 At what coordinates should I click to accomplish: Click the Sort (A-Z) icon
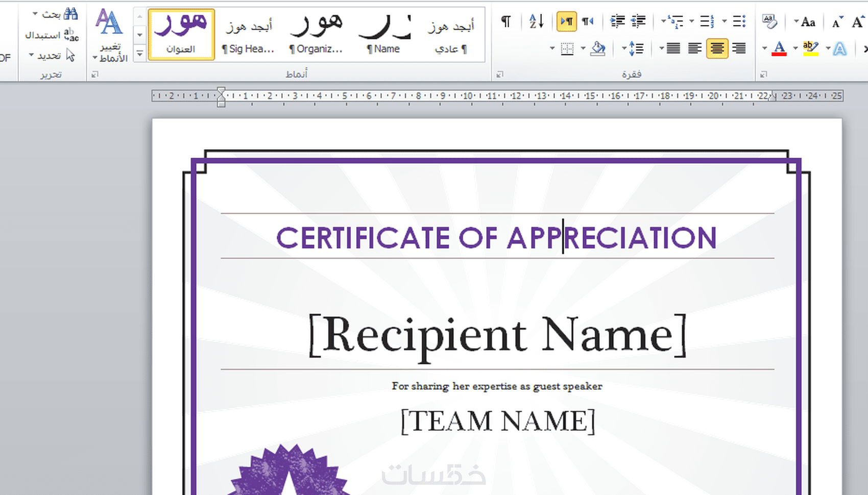537,21
